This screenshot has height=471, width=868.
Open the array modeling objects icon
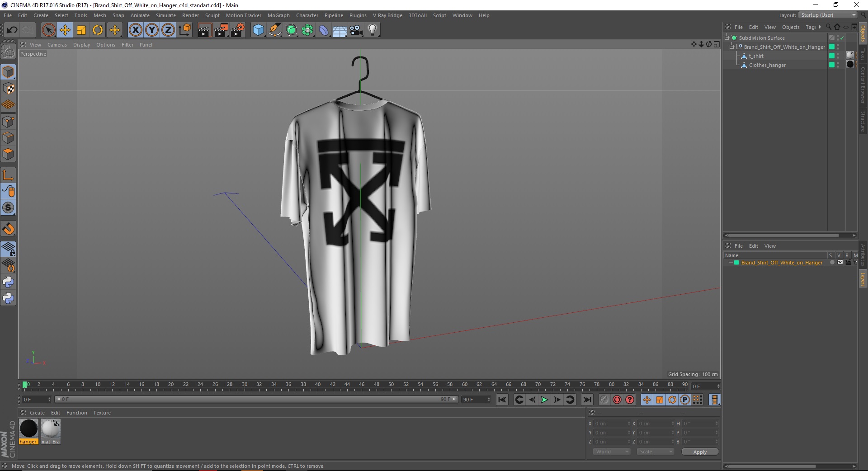(x=307, y=30)
